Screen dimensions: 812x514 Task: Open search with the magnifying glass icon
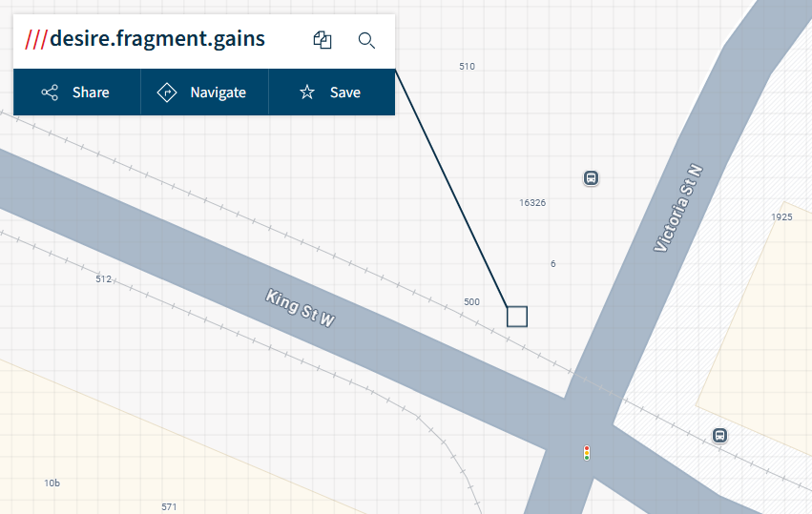pos(366,40)
